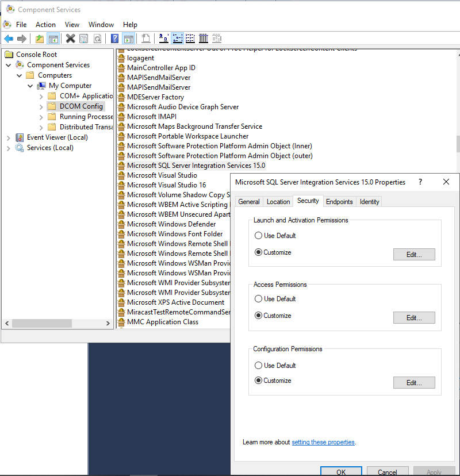
Task: Toggle the Show/Hide Action Pane icon
Action: (128, 39)
